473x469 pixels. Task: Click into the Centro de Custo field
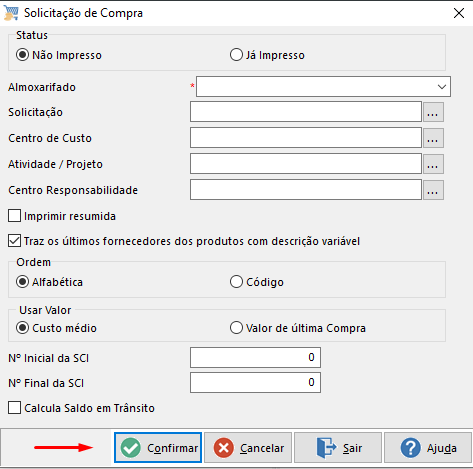coord(306,138)
